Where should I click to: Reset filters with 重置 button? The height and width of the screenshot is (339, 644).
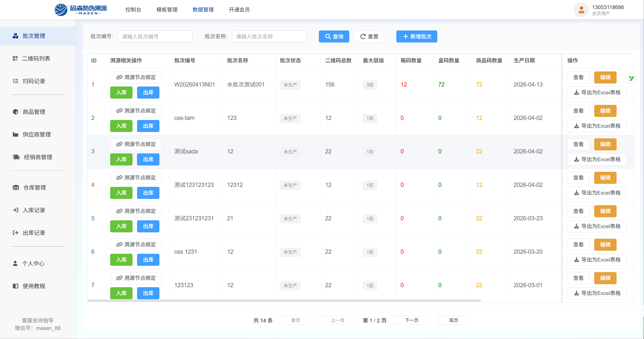(369, 36)
